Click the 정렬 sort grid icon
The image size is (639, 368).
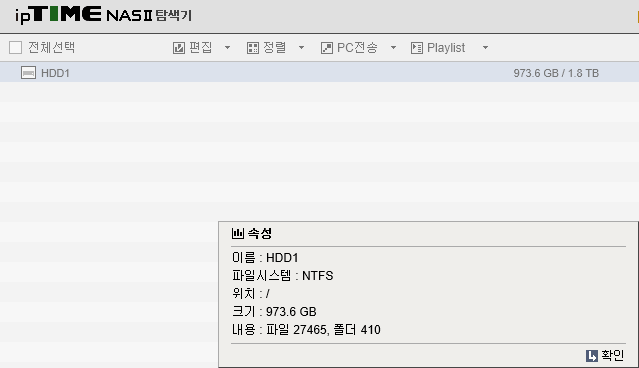[x=253, y=48]
